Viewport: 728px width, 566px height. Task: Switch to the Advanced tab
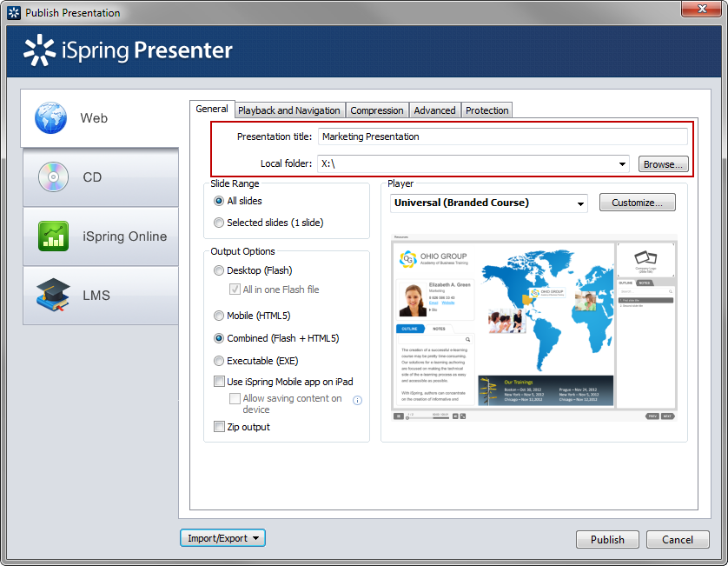click(434, 110)
